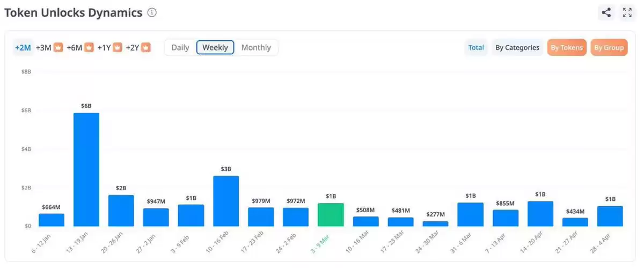
Task: Click the 20 - 26 Jan bar
Action: coord(121,211)
